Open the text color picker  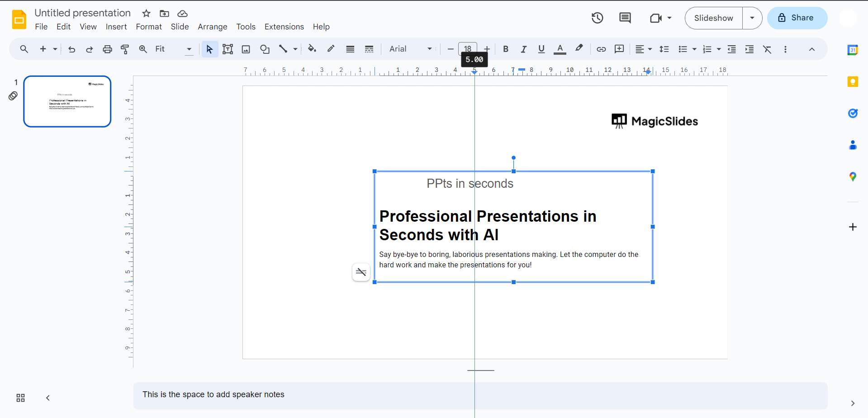tap(560, 49)
